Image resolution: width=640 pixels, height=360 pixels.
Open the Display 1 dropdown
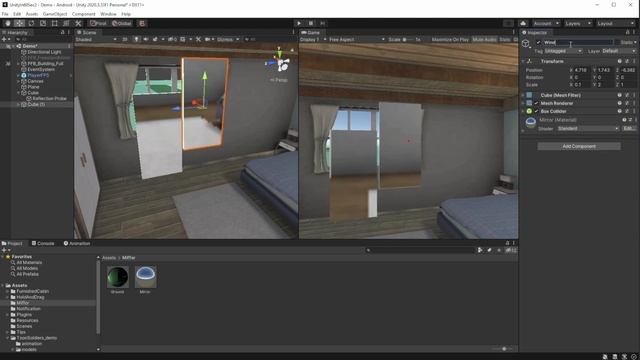(x=313, y=40)
